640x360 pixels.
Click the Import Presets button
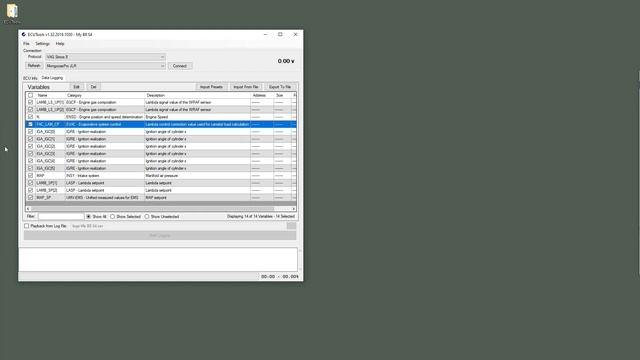[x=211, y=87]
